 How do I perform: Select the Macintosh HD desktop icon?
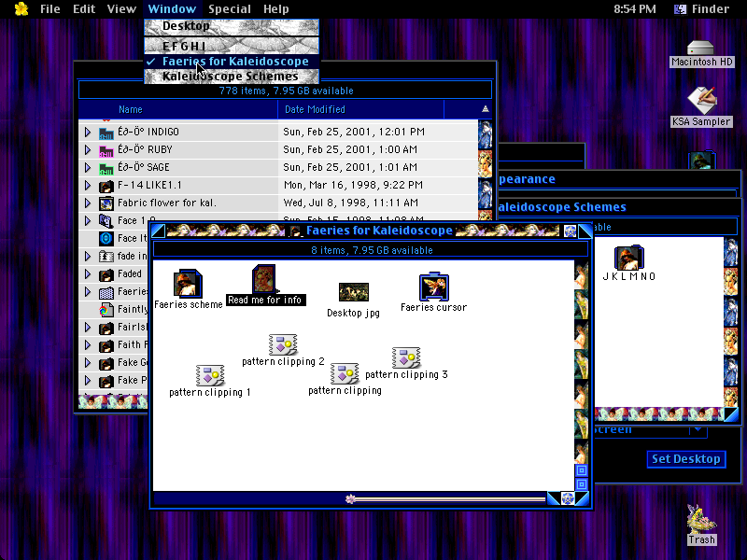tap(701, 49)
